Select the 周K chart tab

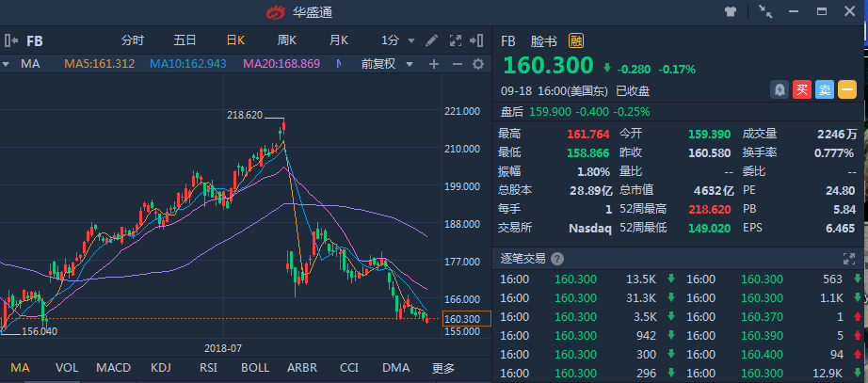click(287, 40)
